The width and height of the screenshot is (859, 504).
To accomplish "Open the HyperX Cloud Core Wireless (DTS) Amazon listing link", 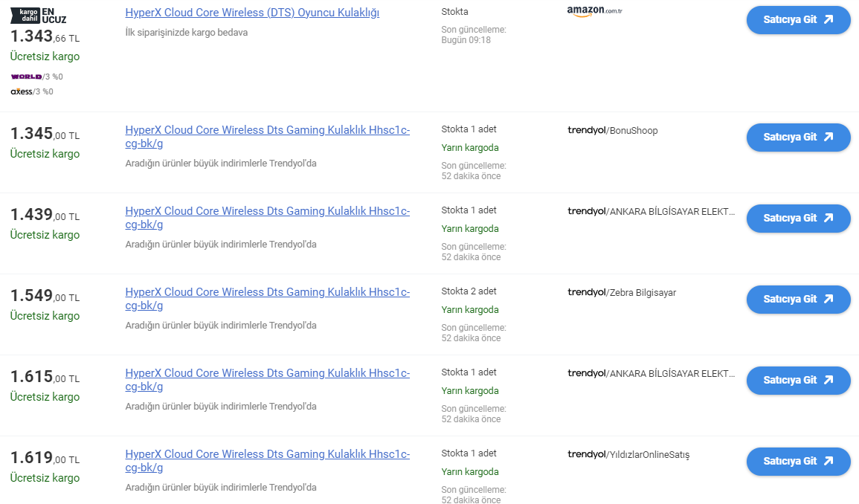I will pyautogui.click(x=252, y=13).
